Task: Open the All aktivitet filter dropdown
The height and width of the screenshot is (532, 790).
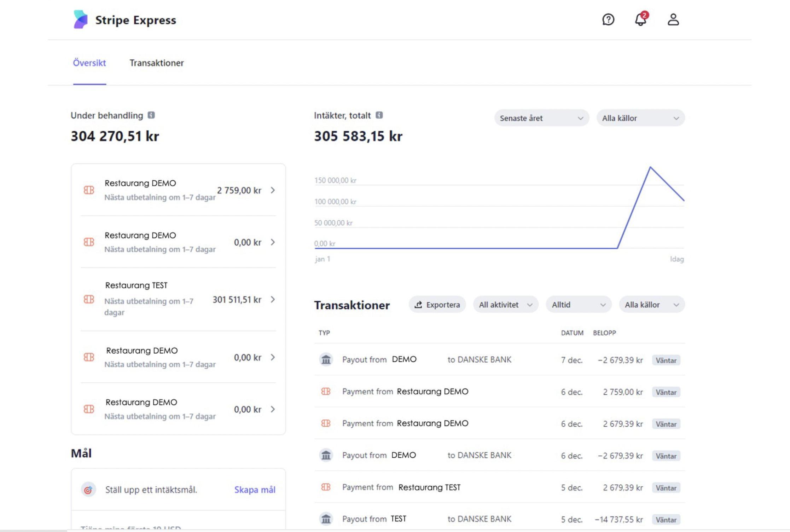Action: click(506, 305)
